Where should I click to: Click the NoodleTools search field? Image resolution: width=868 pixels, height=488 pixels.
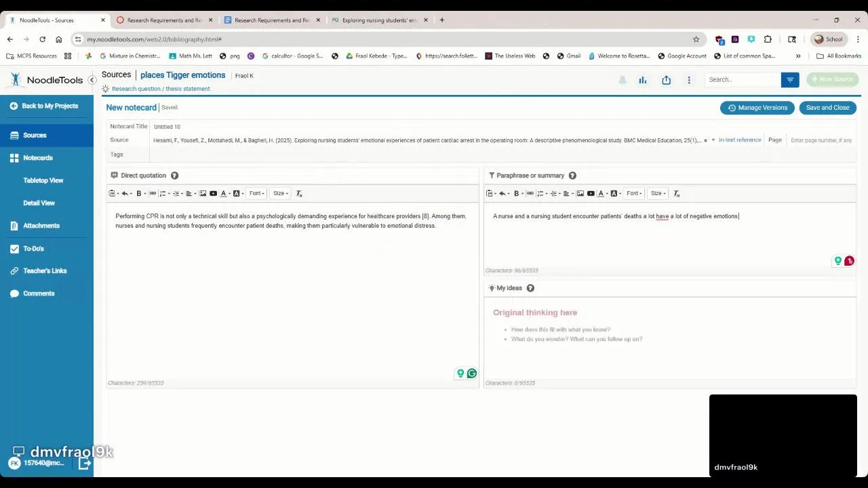(x=743, y=80)
